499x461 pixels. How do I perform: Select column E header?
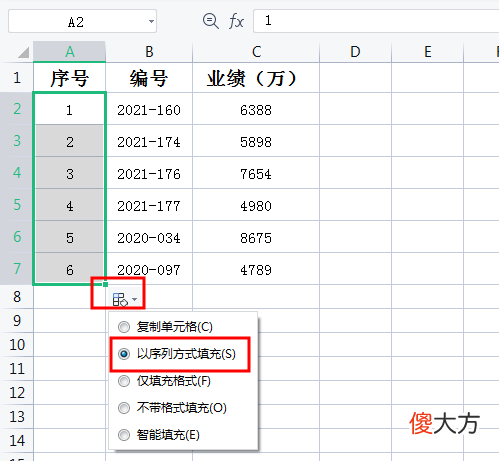point(428,52)
